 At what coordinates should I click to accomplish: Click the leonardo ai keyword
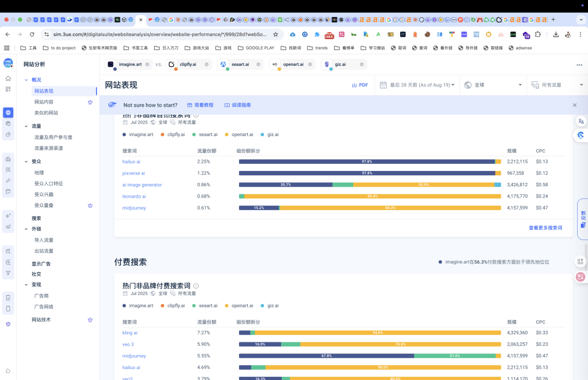[x=134, y=197]
